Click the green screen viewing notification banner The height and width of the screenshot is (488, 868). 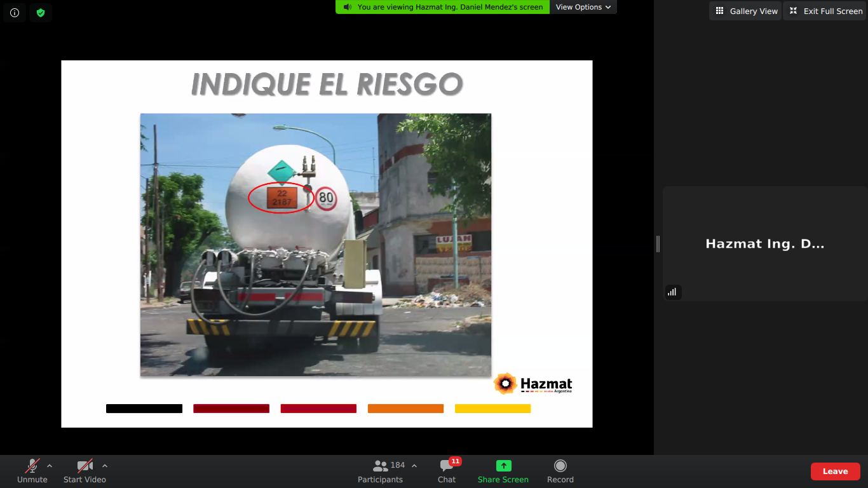pyautogui.click(x=443, y=7)
